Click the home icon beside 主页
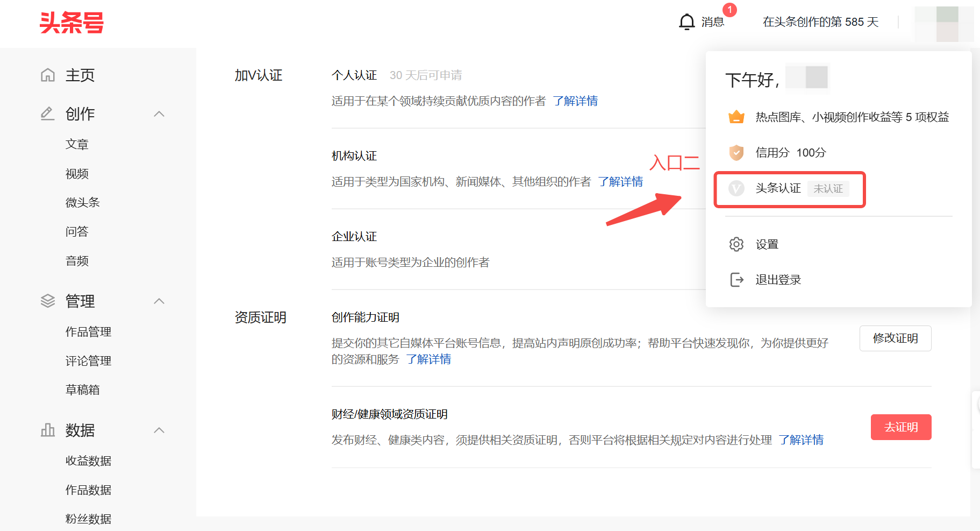Screen dimensions: 980x531 (48, 75)
